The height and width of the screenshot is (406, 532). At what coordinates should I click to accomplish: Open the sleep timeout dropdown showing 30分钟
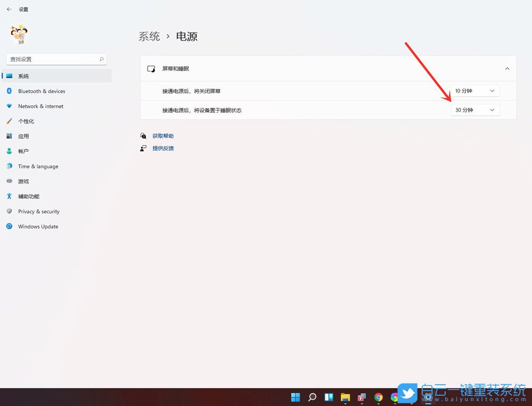475,109
